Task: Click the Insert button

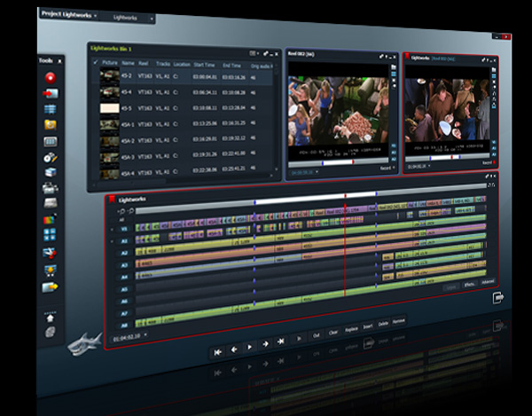Action: (368, 326)
